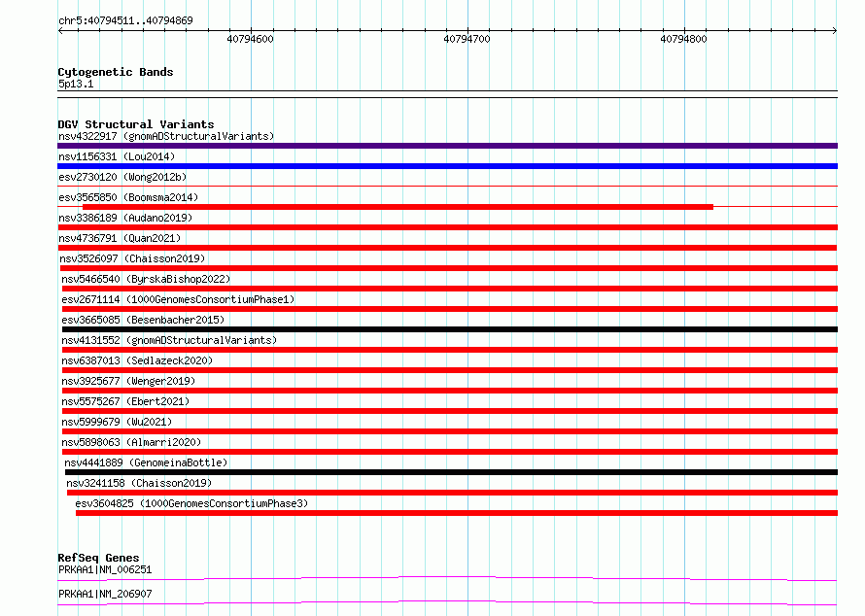Select the blue nsv1156331 Lou2014 variant bar
The image size is (865, 616).
click(x=447, y=166)
